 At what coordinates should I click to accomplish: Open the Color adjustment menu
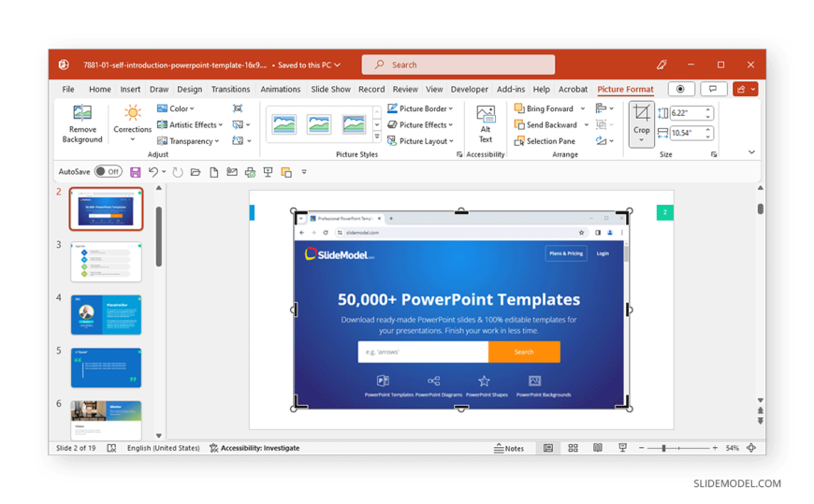176,108
